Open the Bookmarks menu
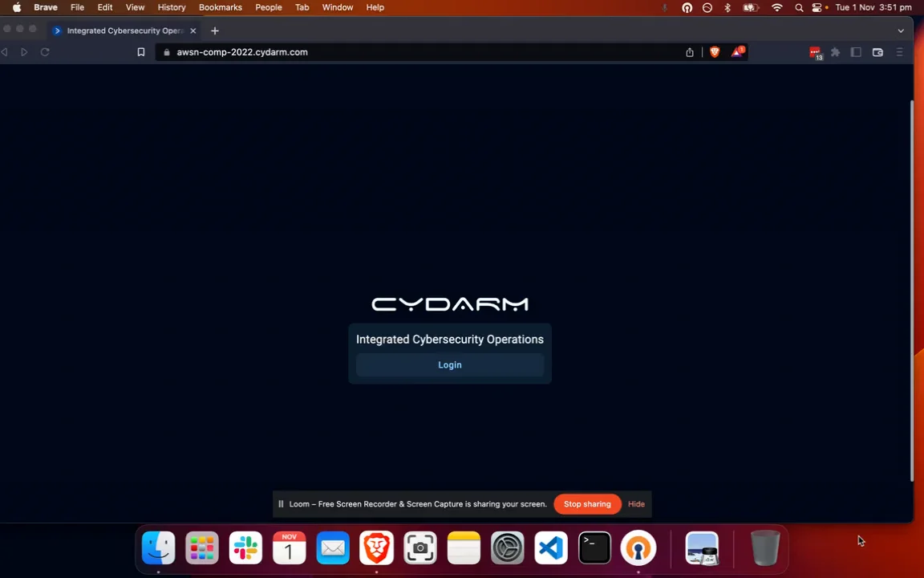This screenshot has height=578, width=924. 221,8
